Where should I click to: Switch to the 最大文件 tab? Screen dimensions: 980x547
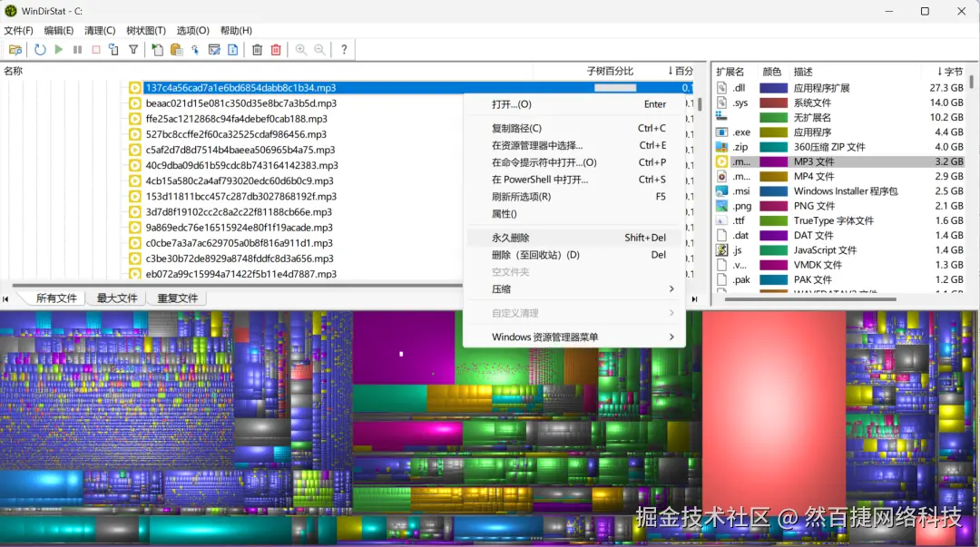tap(117, 298)
